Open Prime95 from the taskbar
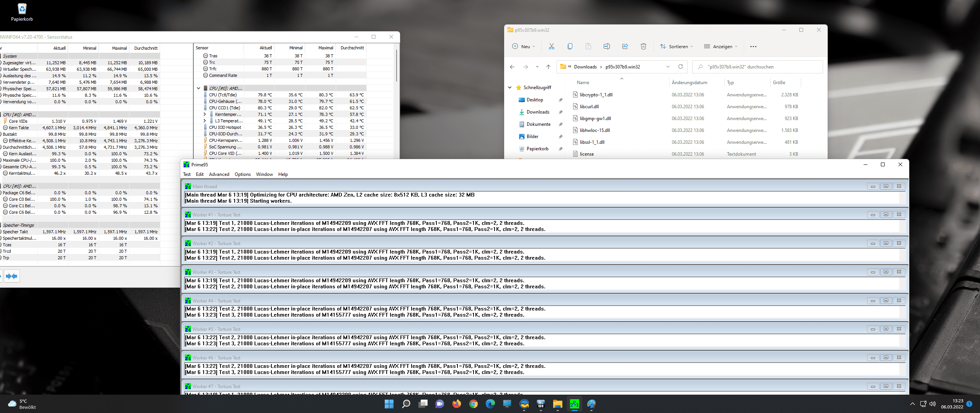Screen dimensions: 980x413 574,404
